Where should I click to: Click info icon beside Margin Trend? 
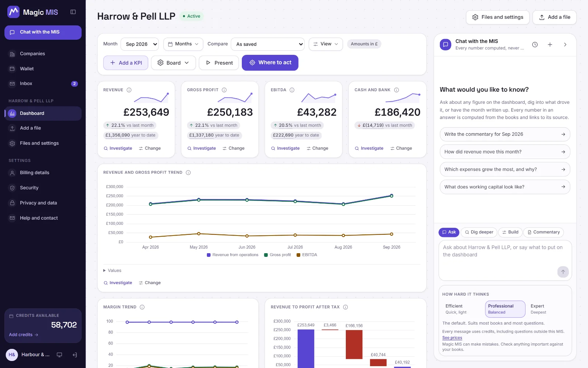[x=142, y=307]
